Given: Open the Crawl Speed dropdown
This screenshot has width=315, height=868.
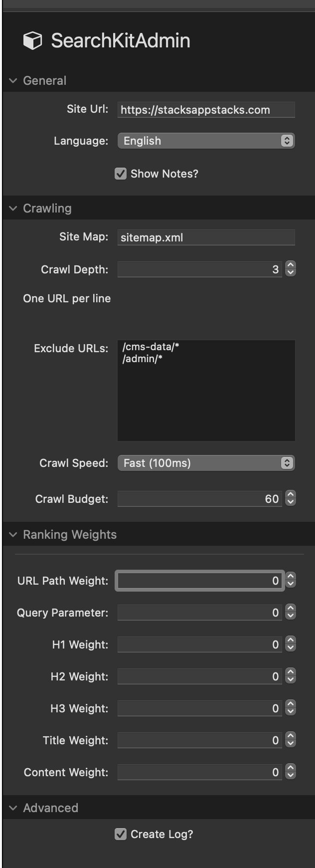Looking at the screenshot, I should tap(206, 463).
